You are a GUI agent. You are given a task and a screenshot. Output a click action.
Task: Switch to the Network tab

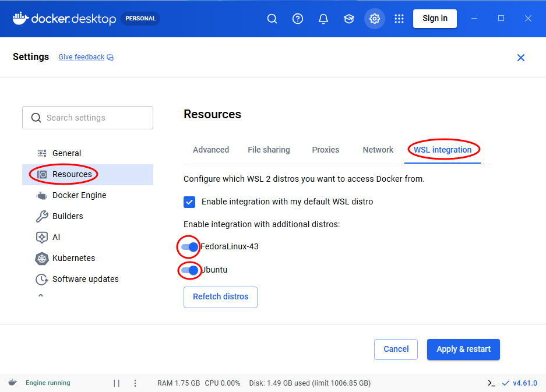[x=378, y=150]
